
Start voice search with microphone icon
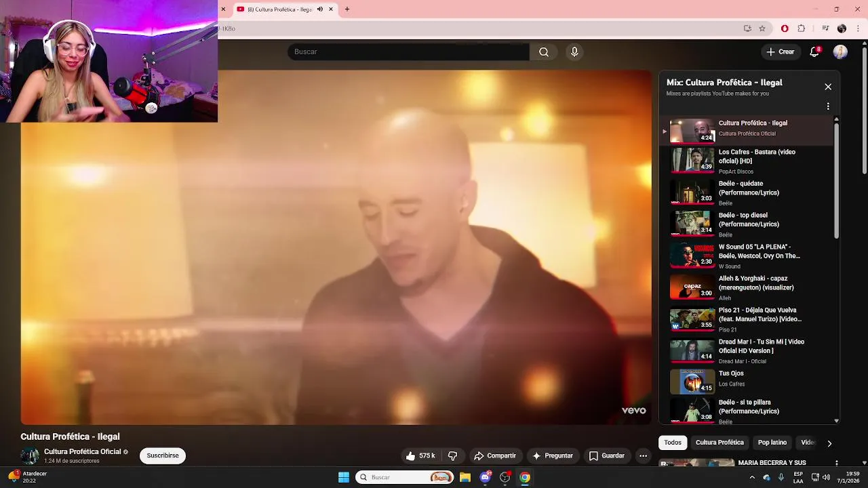[x=574, y=52]
